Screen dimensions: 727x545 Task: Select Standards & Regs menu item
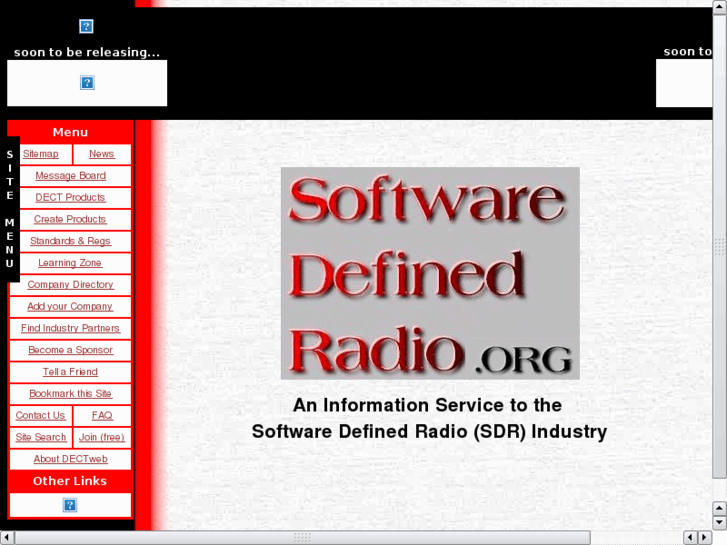point(70,241)
